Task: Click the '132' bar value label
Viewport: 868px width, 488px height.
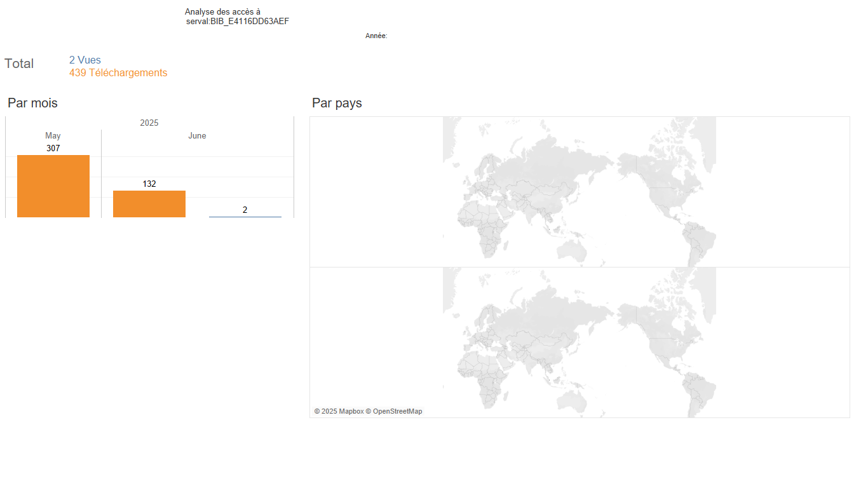Action: [149, 184]
